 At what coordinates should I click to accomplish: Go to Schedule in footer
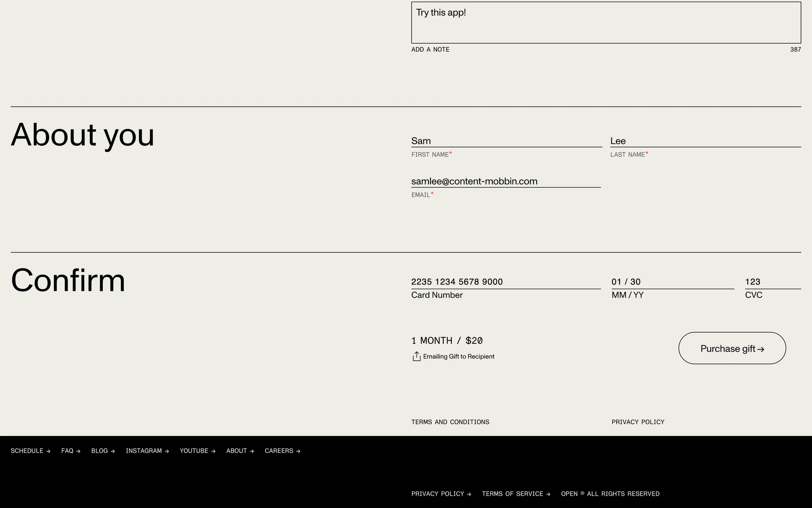pos(30,451)
